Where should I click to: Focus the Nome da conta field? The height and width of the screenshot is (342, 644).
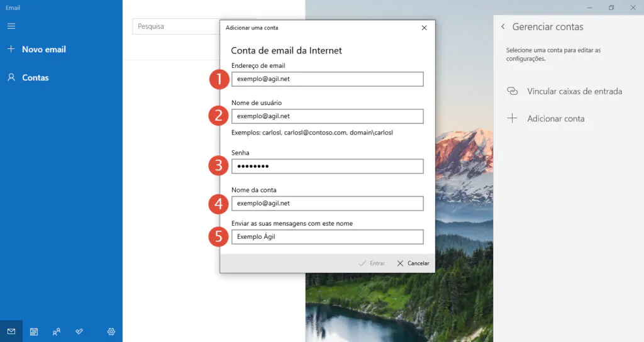click(327, 203)
